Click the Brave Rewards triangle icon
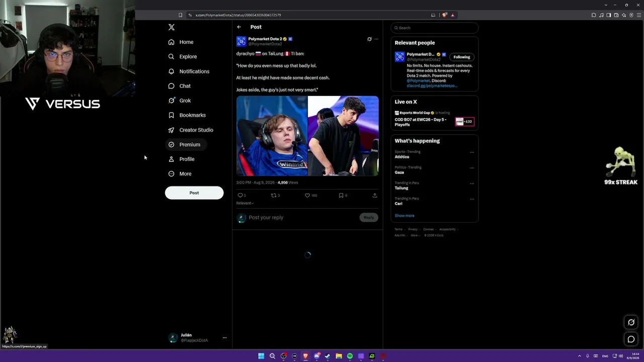This screenshot has height=362, width=644. [453, 15]
